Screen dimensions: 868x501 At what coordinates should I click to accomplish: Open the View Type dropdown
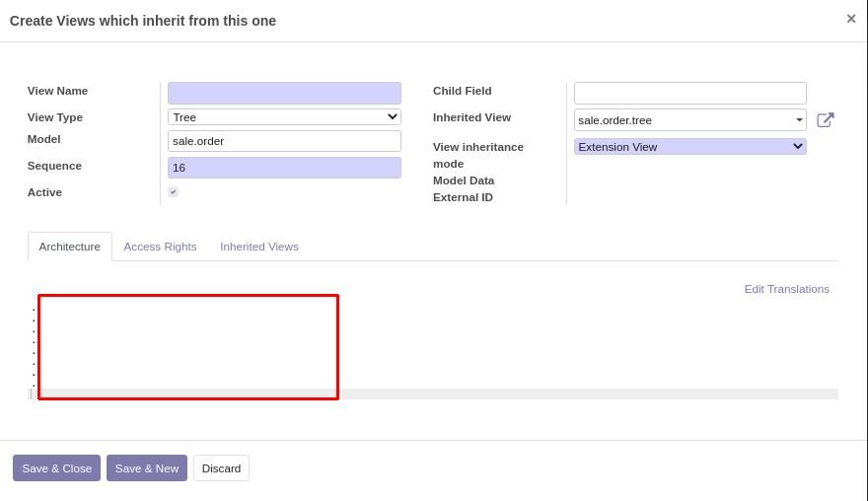click(x=284, y=116)
